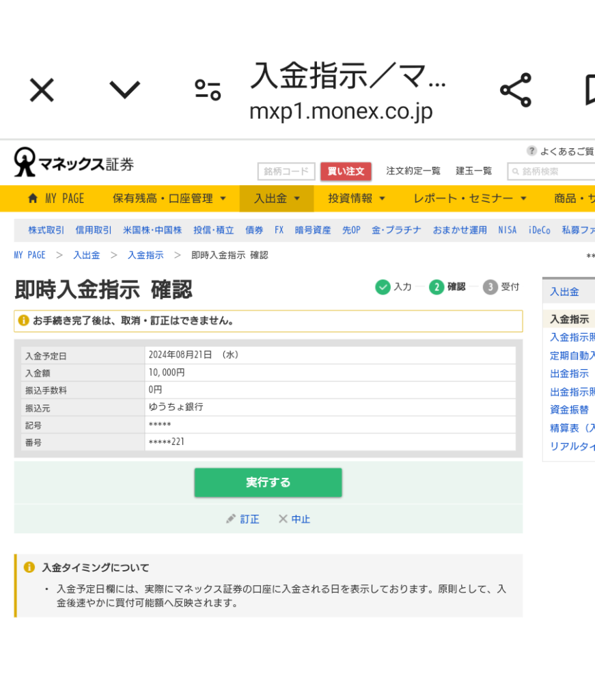Click the 訂正 pencil edit link
Image resolution: width=595 pixels, height=700 pixels.
tap(243, 519)
